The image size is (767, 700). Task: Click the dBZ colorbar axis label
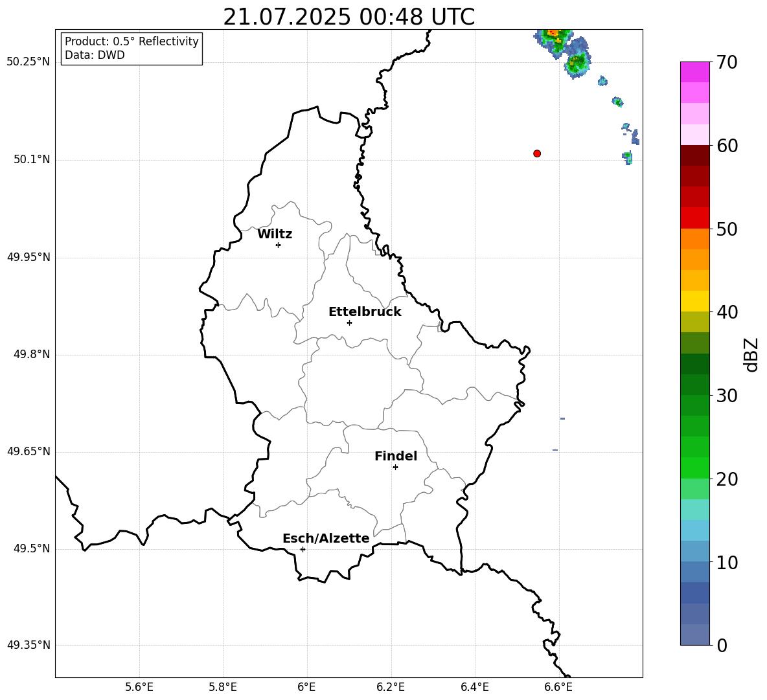(750, 354)
